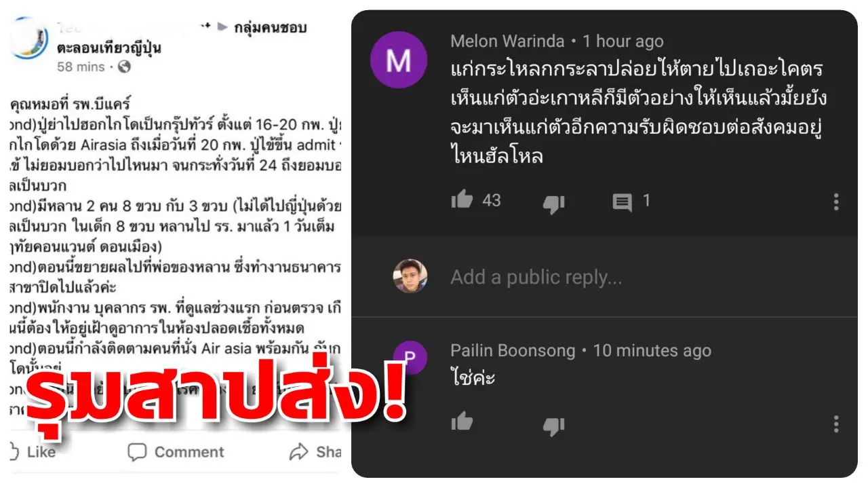This screenshot has height=488, width=868.
Task: Click the Share button on Facebook post
Action: (315, 452)
